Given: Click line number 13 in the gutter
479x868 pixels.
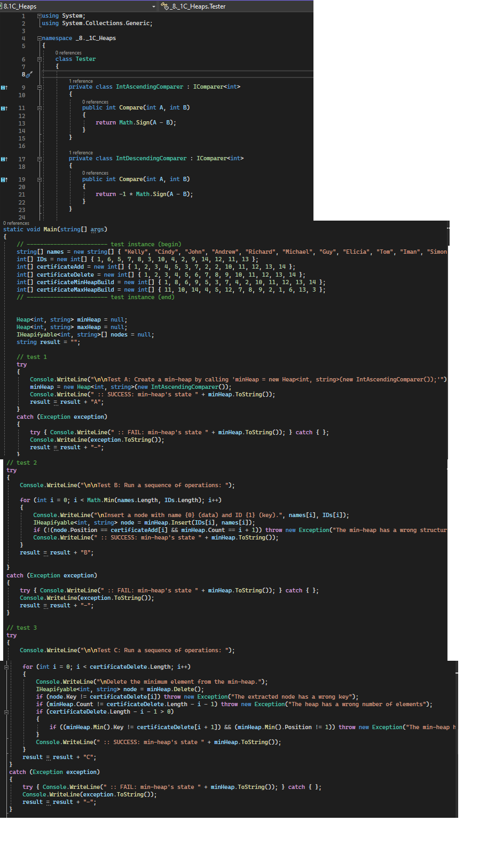Looking at the screenshot, I should click(x=22, y=123).
